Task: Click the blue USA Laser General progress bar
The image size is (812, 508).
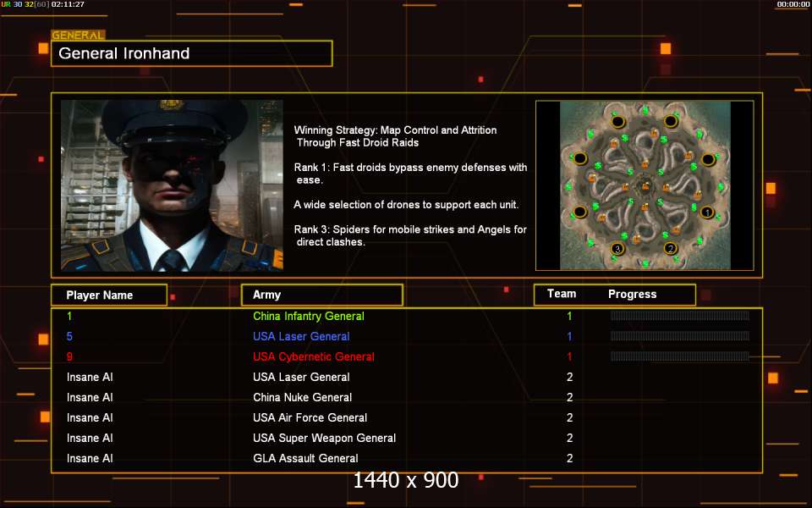Action: [x=679, y=336]
